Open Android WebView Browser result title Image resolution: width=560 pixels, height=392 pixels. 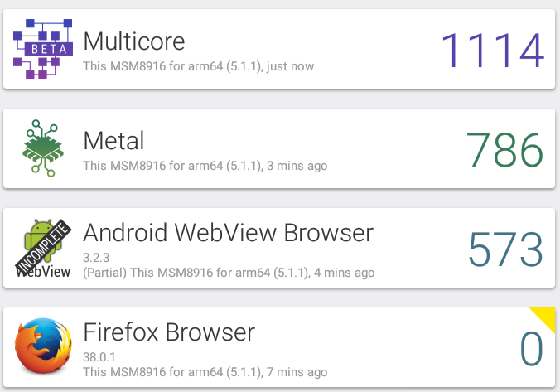(228, 233)
